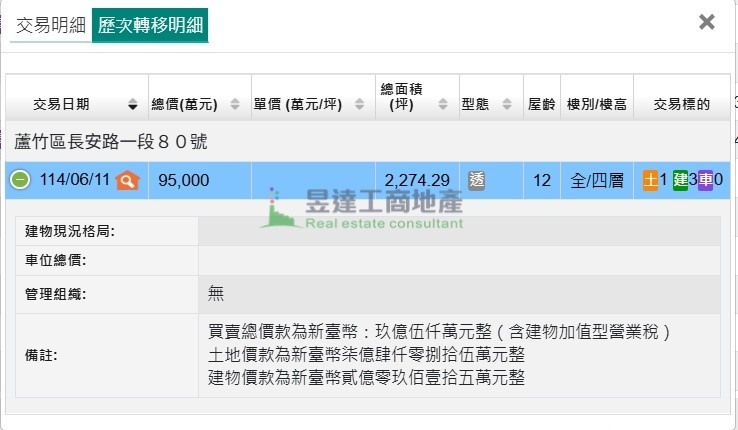This screenshot has height=430, width=738.
Task: Click the purple 車 parking icon
Action: 706,181
